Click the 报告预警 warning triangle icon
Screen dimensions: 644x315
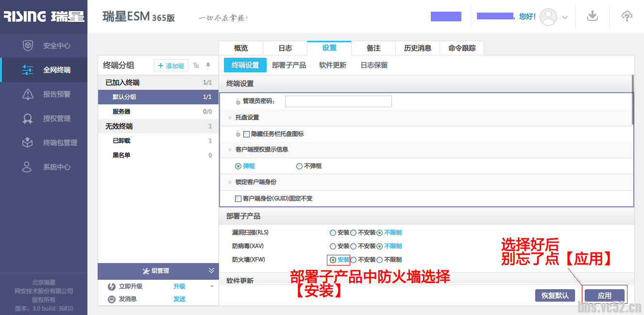[x=28, y=94]
